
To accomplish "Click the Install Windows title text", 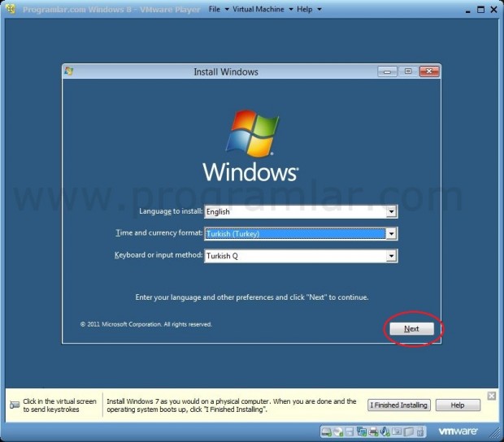I will (x=226, y=71).
